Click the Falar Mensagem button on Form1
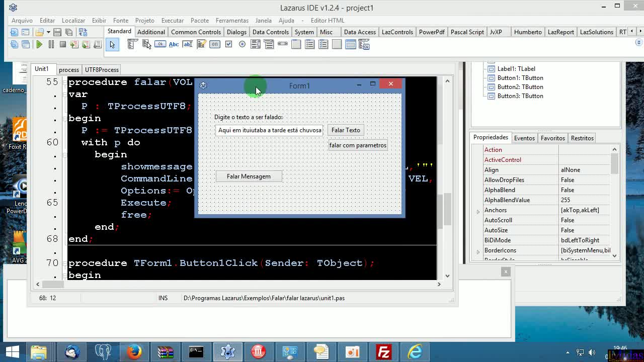The width and height of the screenshot is (644, 362). [249, 176]
